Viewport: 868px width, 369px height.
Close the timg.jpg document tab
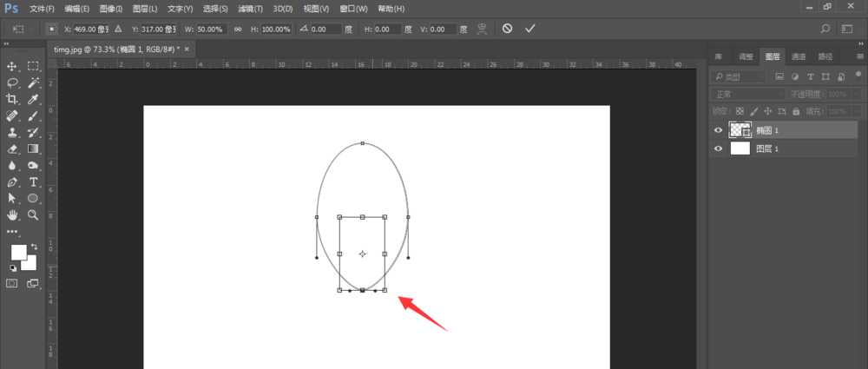(187, 49)
